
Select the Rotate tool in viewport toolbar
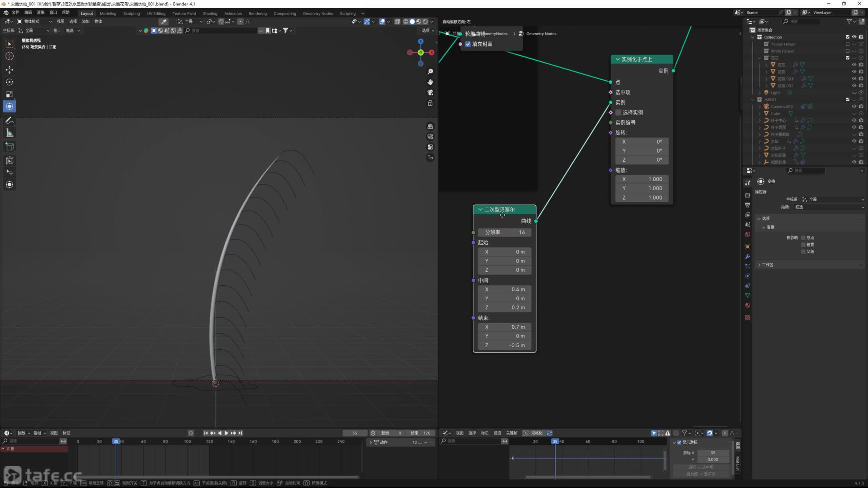(x=9, y=82)
